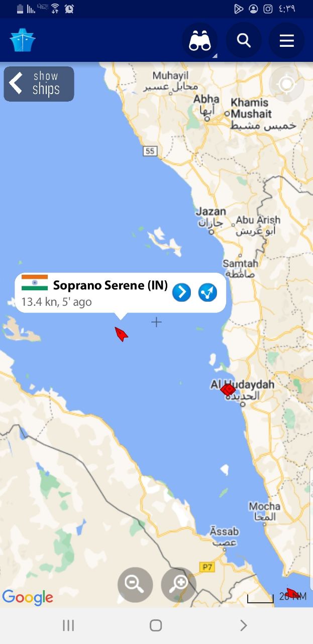Select the Soprano Serene ship marker
The height and width of the screenshot is (644, 313).
[121, 334]
